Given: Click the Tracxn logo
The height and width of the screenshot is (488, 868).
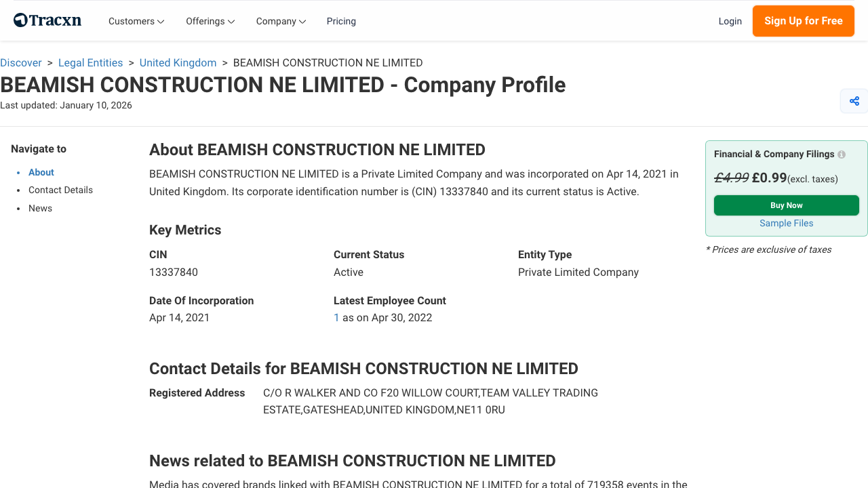Looking at the screenshot, I should point(47,20).
